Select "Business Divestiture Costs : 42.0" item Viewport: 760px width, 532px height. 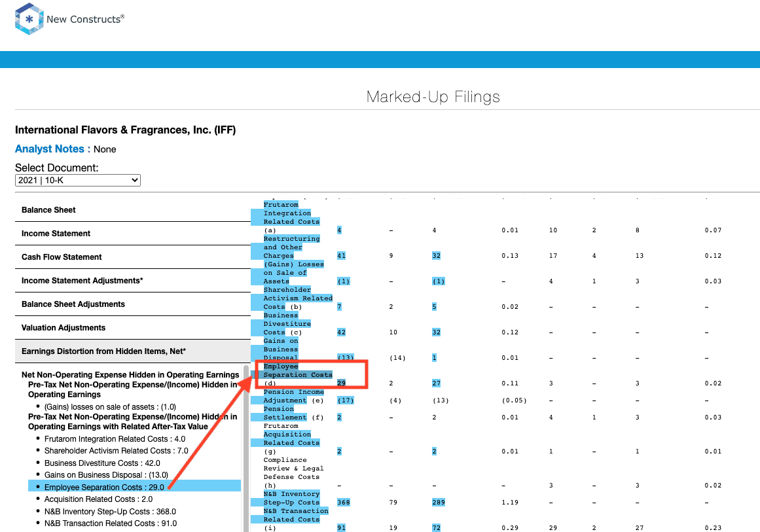coord(102,463)
